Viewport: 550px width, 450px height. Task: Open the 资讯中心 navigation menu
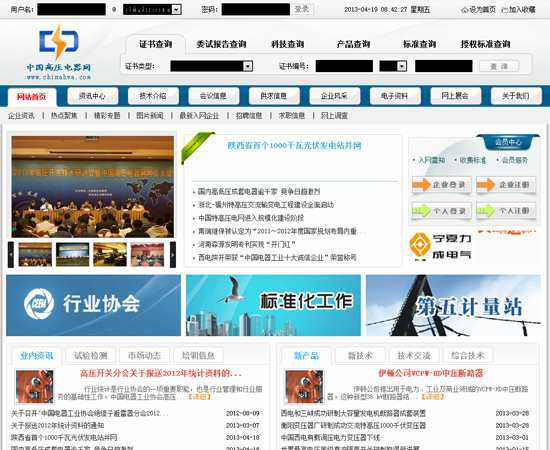pyautogui.click(x=93, y=96)
